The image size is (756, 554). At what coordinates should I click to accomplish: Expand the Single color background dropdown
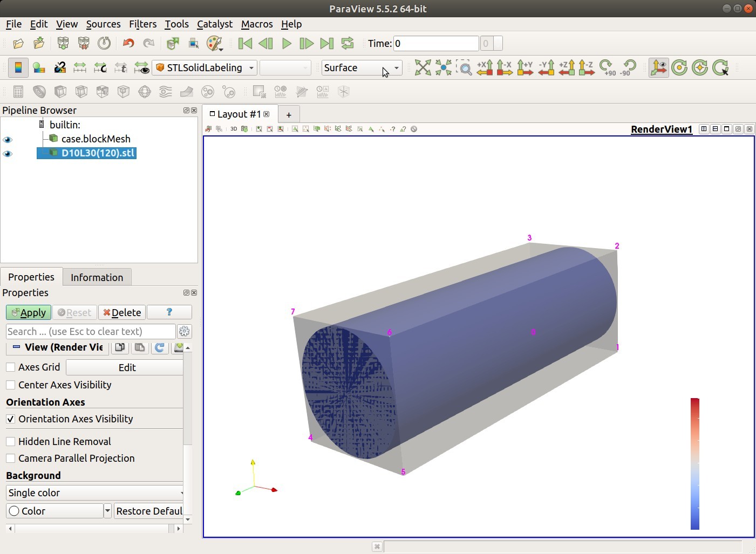pyautogui.click(x=96, y=493)
